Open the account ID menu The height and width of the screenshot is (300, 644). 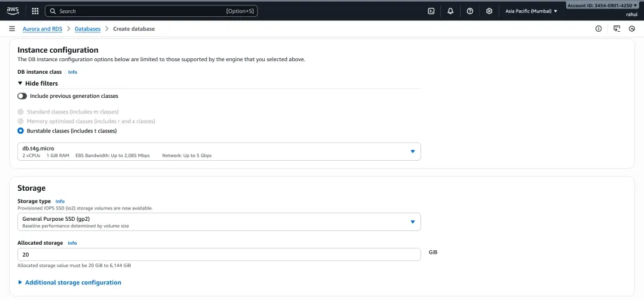[x=602, y=5]
